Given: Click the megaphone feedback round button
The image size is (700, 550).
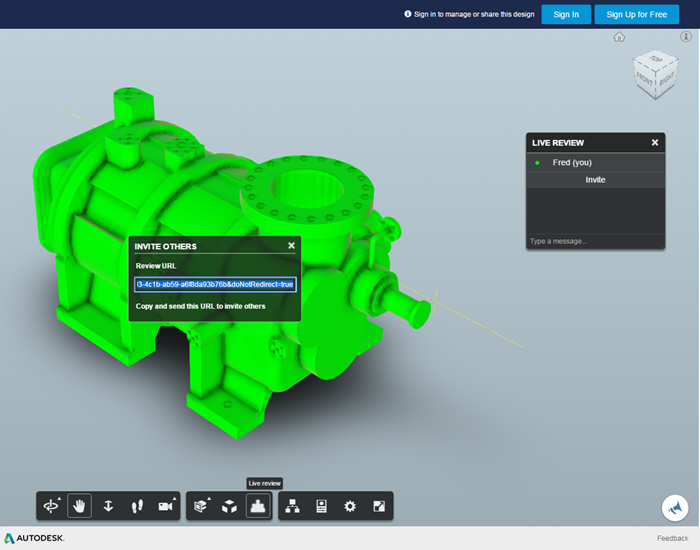Looking at the screenshot, I should click(675, 508).
